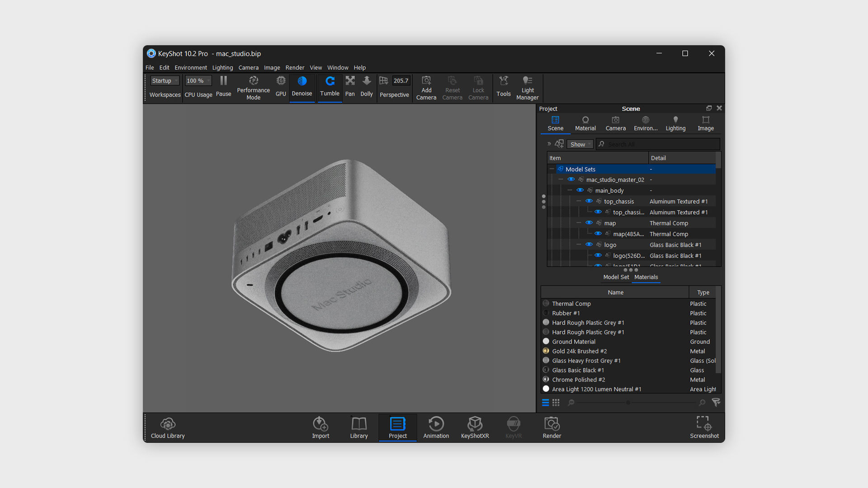Switch to the Model Set tab
868x488 pixels.
(x=616, y=277)
